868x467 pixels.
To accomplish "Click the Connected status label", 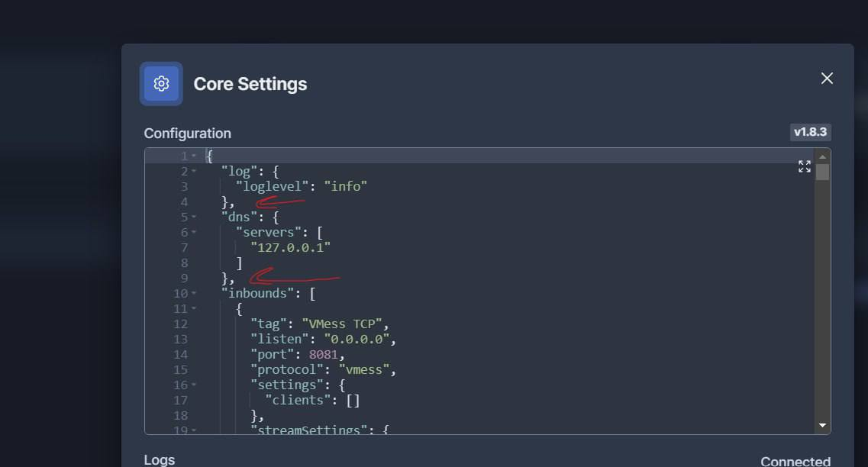I will (x=795, y=461).
